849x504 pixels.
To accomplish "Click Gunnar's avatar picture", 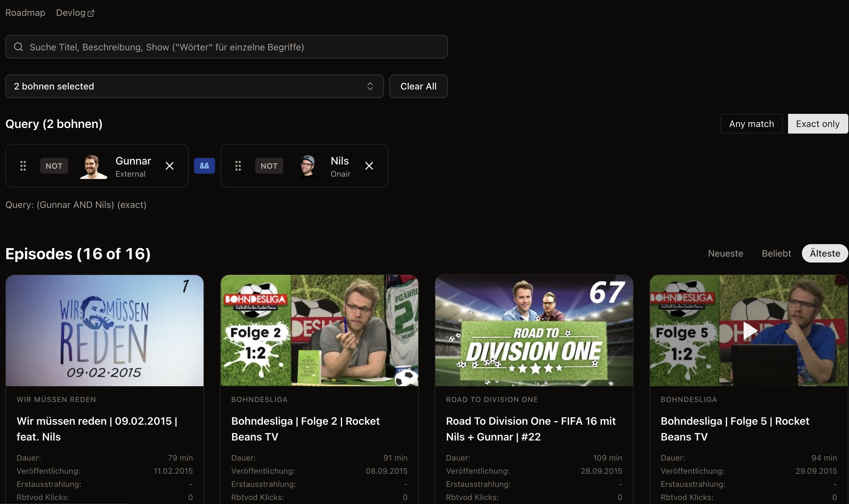I will click(93, 166).
